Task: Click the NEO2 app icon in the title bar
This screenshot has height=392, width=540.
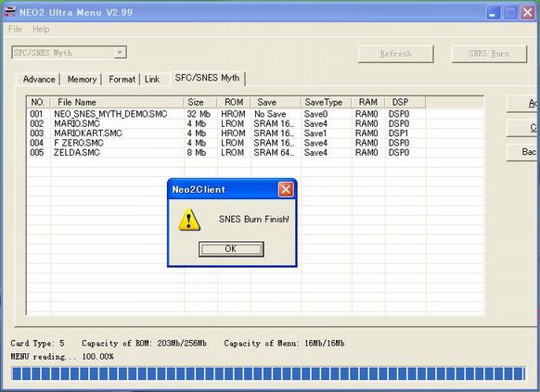Action: click(x=9, y=12)
